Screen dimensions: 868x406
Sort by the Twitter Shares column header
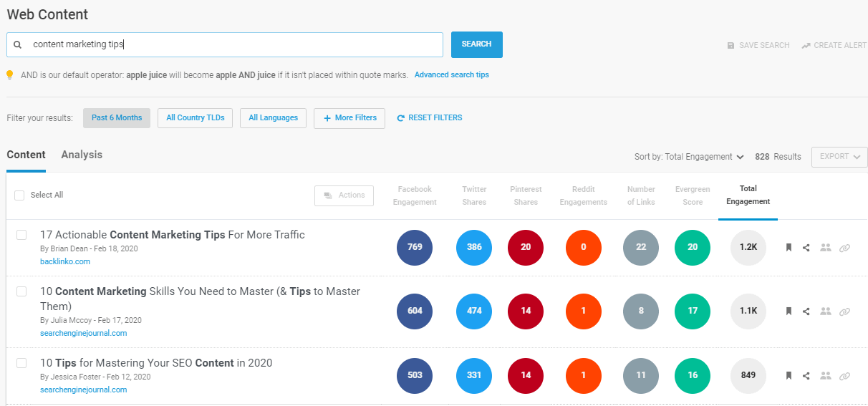tap(473, 195)
